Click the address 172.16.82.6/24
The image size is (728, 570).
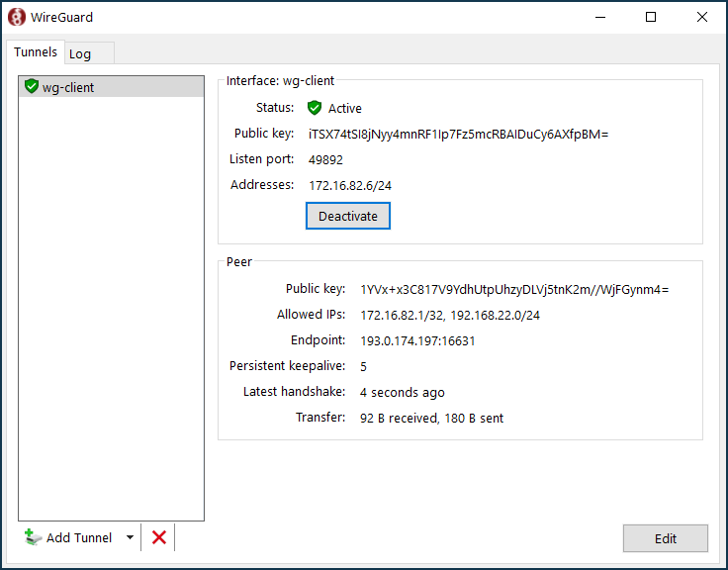click(x=351, y=185)
